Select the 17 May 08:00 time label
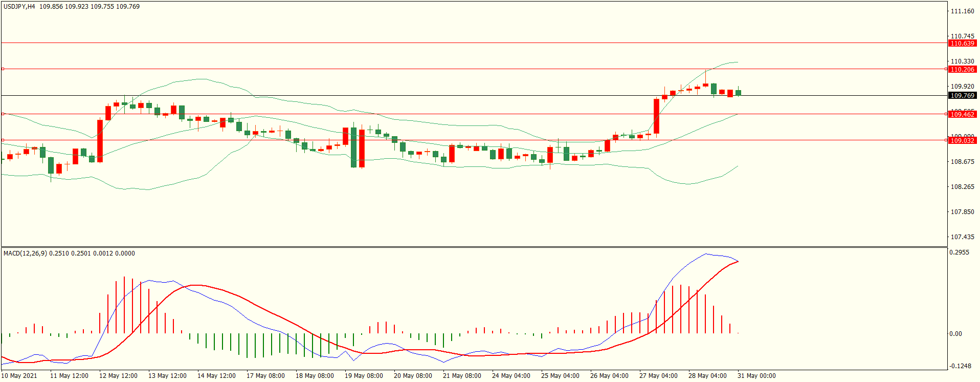This screenshot has width=980, height=382. click(x=265, y=376)
